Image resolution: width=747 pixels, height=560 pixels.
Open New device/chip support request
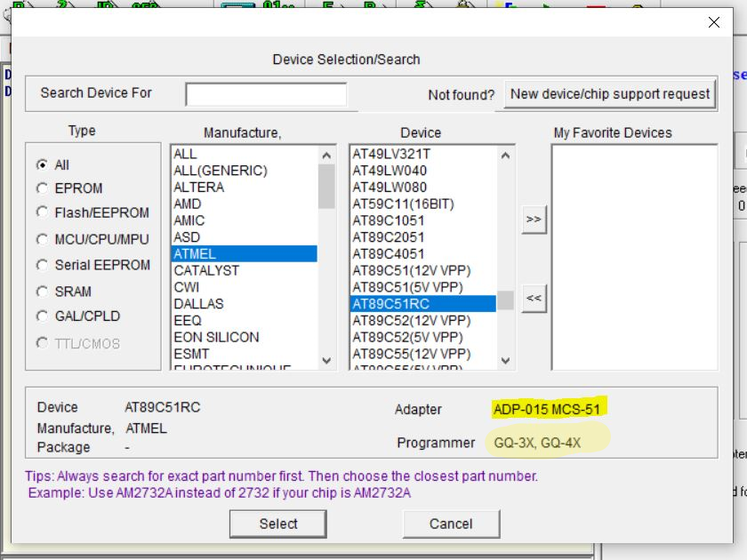(610, 93)
